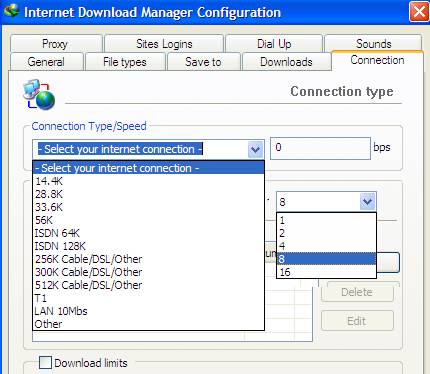Image resolution: width=430 pixels, height=374 pixels.
Task: Choose T1 connection type
Action: tap(148, 298)
